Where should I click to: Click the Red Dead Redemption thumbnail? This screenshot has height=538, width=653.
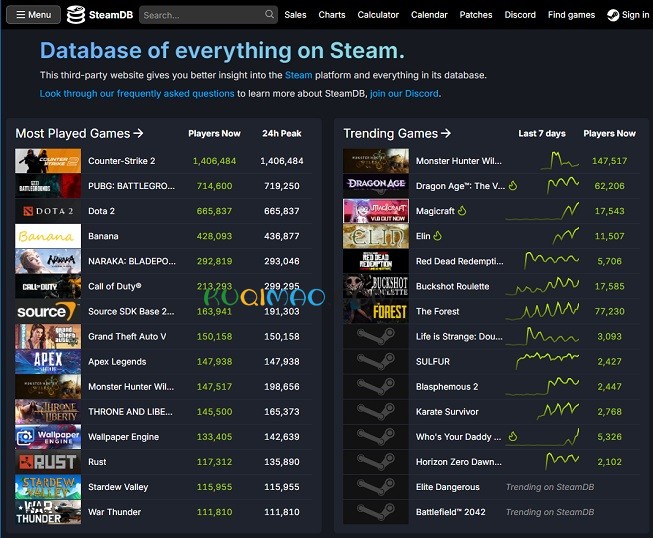pyautogui.click(x=376, y=261)
